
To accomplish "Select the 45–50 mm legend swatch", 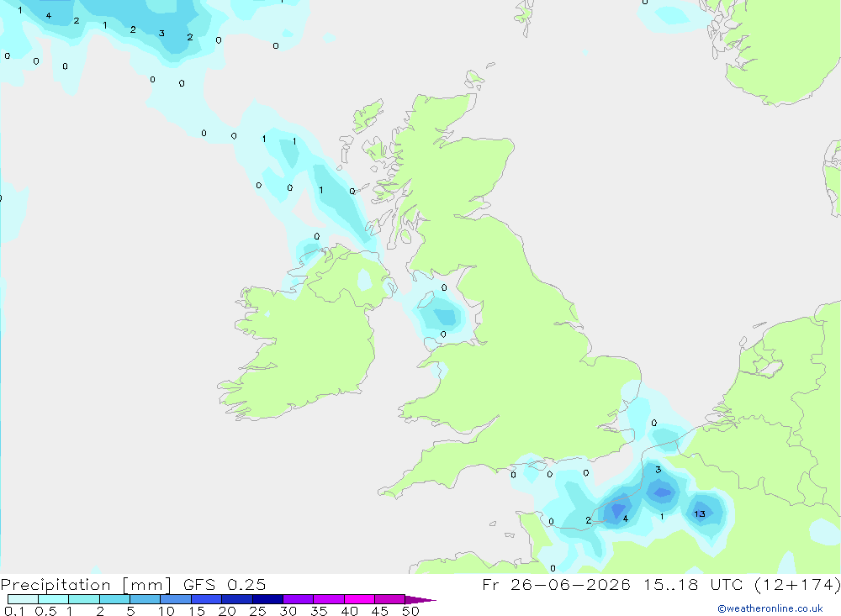I will 390,599.
